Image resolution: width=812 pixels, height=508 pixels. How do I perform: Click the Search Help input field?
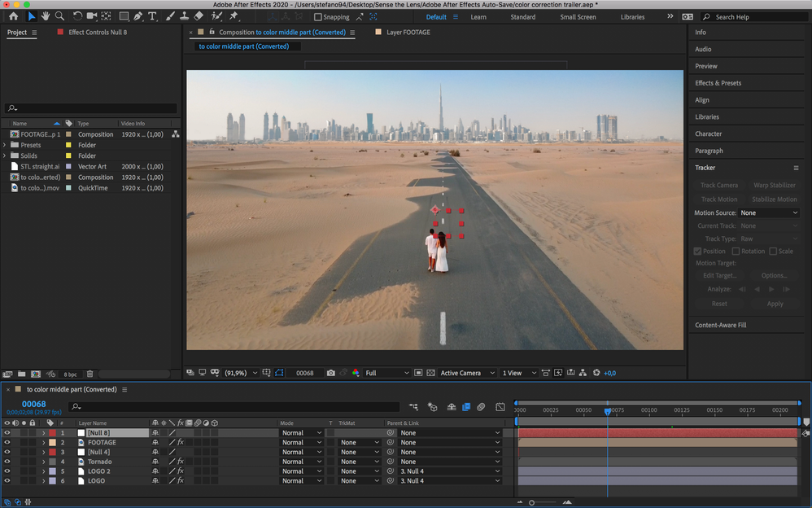pos(757,17)
